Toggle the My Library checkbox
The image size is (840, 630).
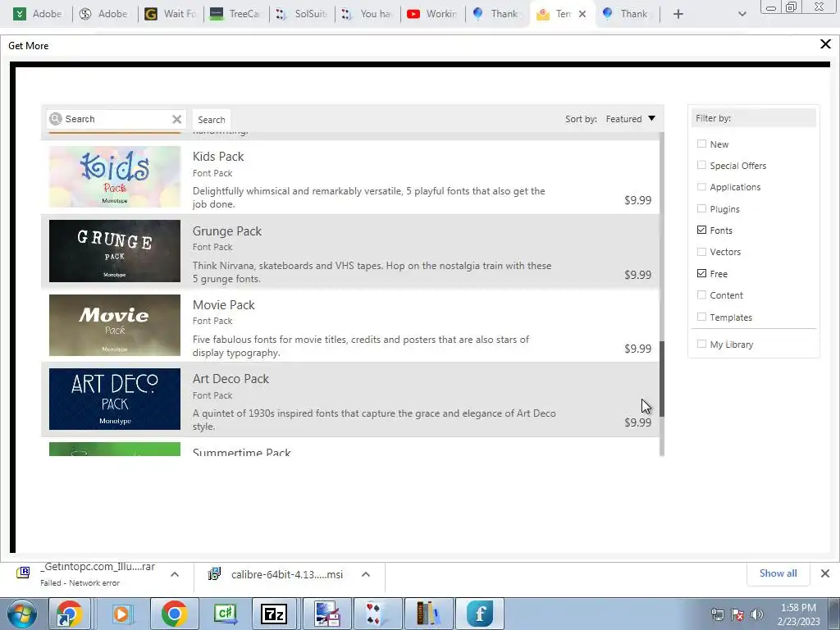coord(701,344)
